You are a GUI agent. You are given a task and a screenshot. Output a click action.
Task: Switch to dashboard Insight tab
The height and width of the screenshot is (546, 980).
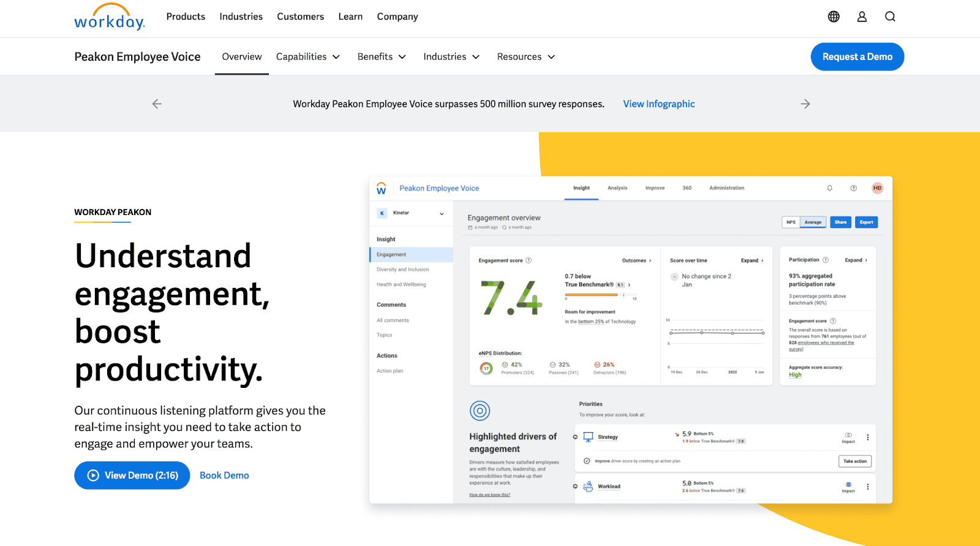coord(581,188)
